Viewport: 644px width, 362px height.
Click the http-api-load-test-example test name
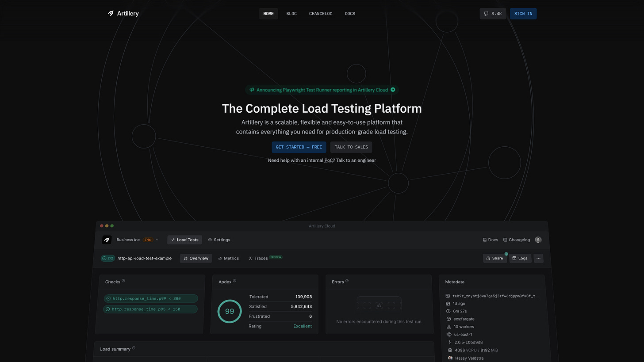pyautogui.click(x=145, y=259)
